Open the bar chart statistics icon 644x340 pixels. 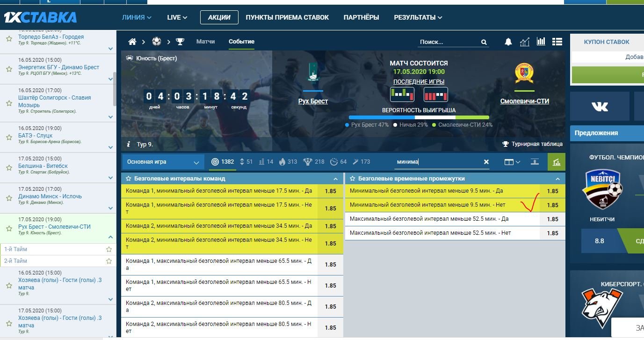click(541, 42)
